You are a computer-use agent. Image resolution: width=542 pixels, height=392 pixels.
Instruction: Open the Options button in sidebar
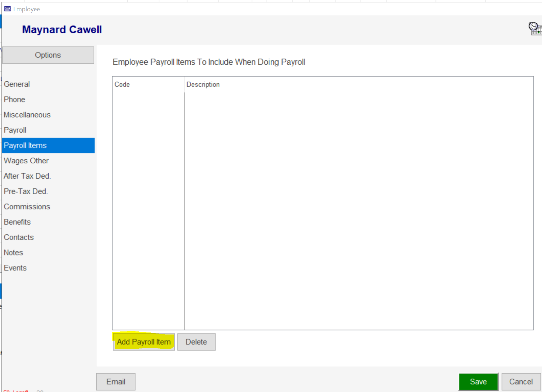[48, 55]
